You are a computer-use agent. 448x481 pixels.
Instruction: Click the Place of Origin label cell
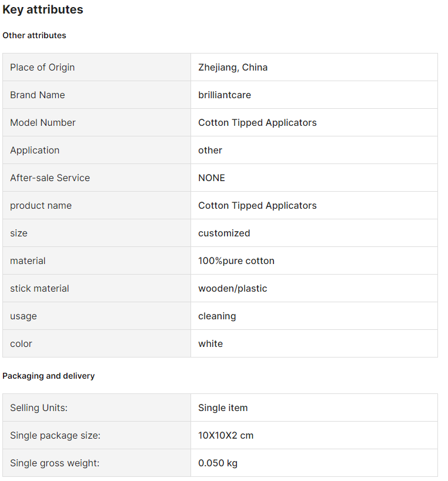tap(96, 67)
